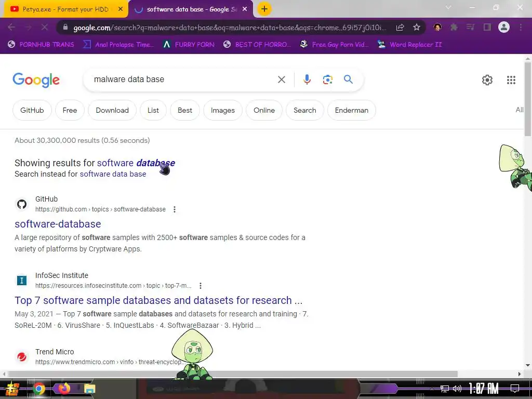Click corrected query software database link
Viewport: 532px width, 399px height.
pos(136,163)
